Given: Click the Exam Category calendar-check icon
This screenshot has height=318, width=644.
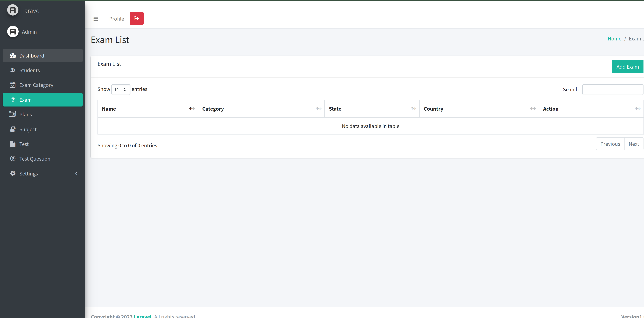Looking at the screenshot, I should coord(13,85).
